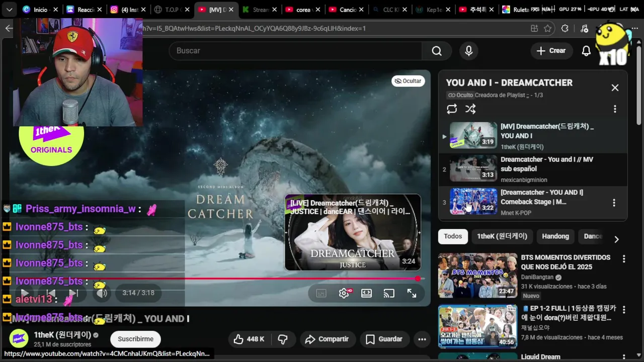The width and height of the screenshot is (644, 362).
Task: Open playlist options three-dot menu
Action: pyautogui.click(x=614, y=109)
